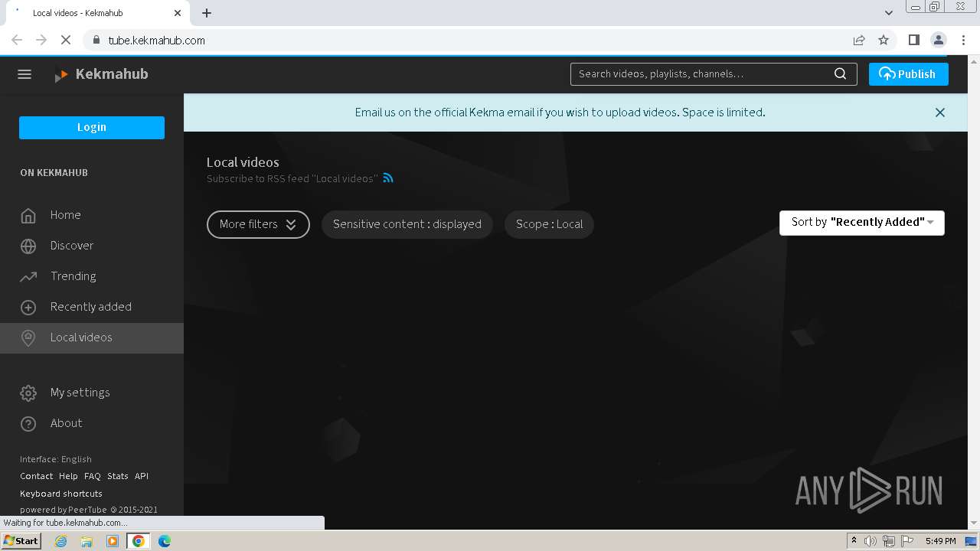Click the About question mark icon
The width and height of the screenshot is (980, 551).
click(28, 424)
